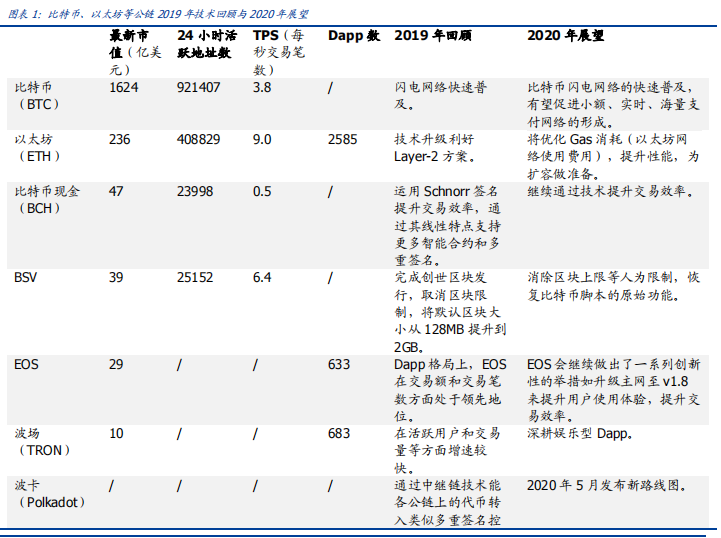Select active address value '408829'
This screenshot has width=721, height=538.
[x=199, y=139]
